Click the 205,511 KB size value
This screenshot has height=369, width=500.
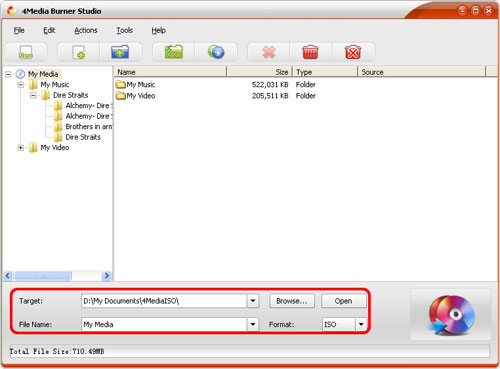(x=270, y=96)
